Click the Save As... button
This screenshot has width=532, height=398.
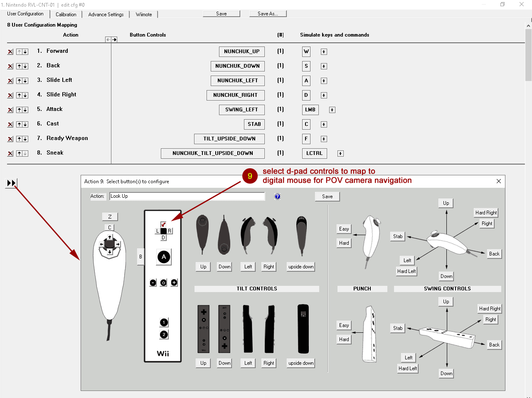click(268, 14)
